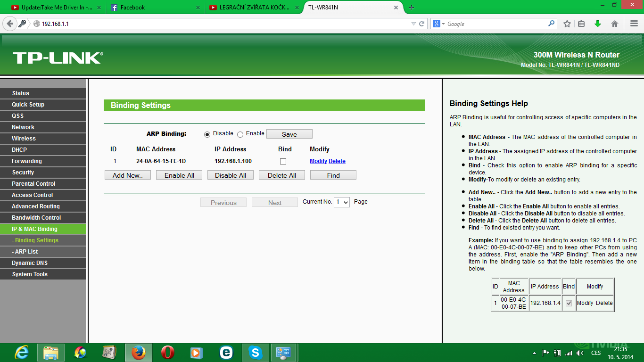
Task: Modify the 192.168.1.100 binding entry
Action: (318, 161)
